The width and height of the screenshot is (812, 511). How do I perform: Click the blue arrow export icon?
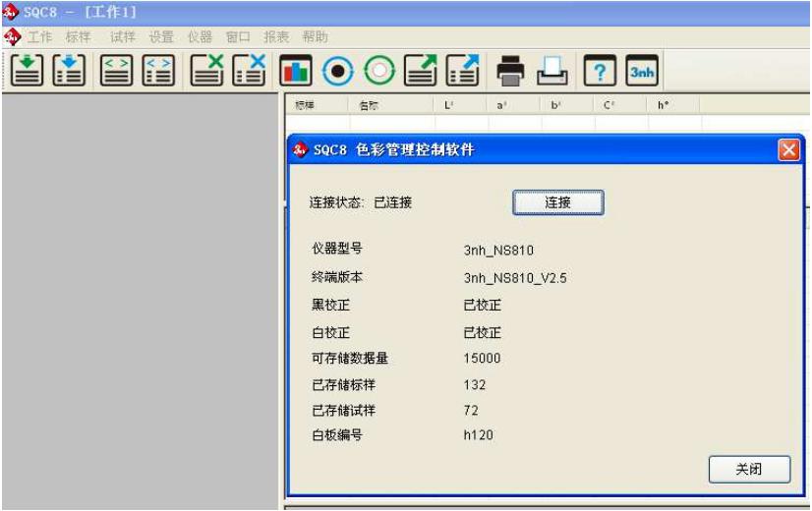point(462,71)
